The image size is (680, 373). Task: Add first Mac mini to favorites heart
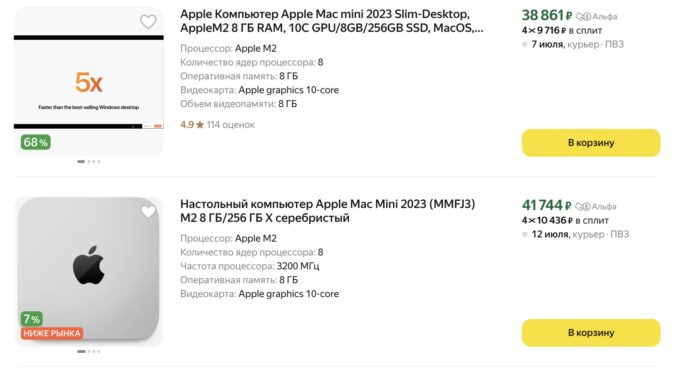click(148, 21)
